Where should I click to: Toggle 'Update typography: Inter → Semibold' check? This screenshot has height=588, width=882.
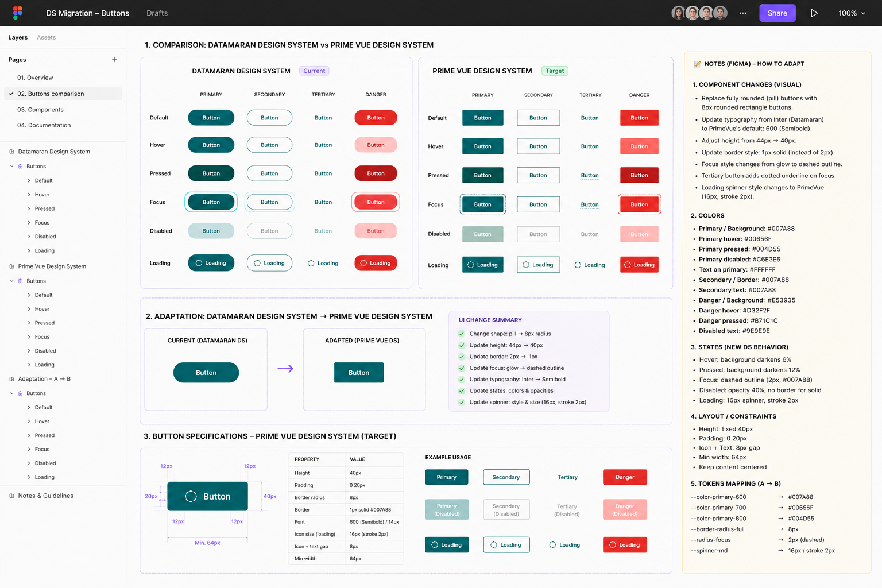462,380
